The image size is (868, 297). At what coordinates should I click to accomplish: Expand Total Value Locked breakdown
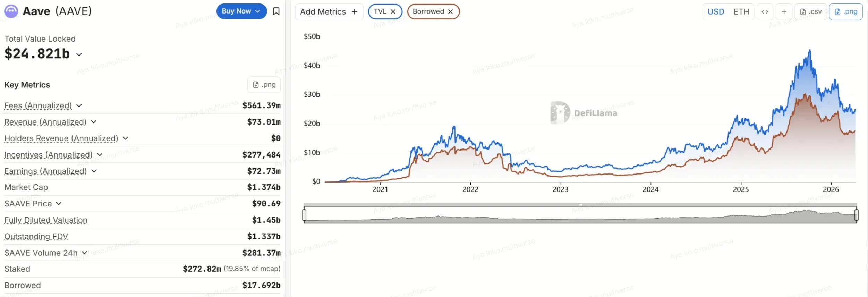tap(79, 54)
